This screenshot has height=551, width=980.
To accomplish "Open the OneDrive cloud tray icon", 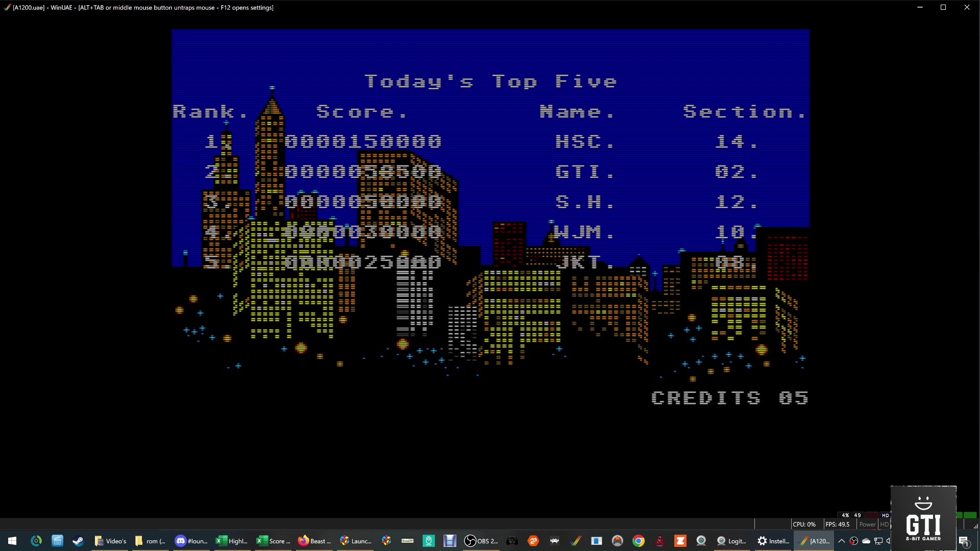I will click(x=866, y=541).
